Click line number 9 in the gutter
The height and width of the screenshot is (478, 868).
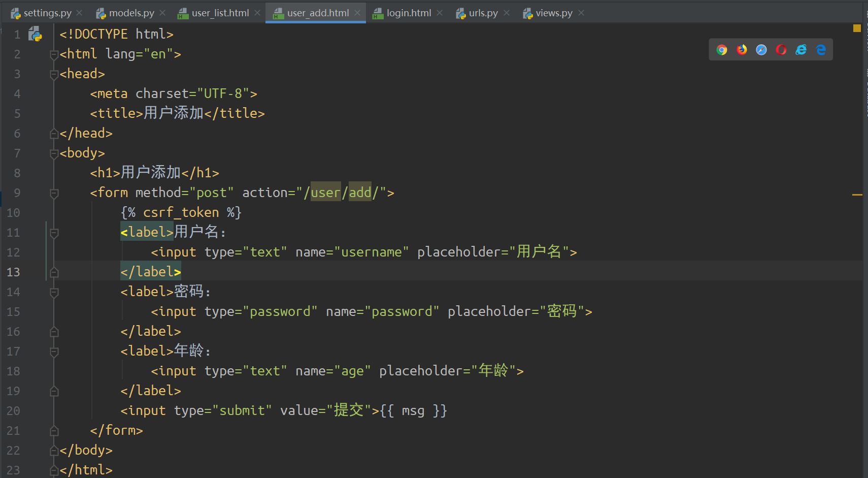[x=17, y=193]
